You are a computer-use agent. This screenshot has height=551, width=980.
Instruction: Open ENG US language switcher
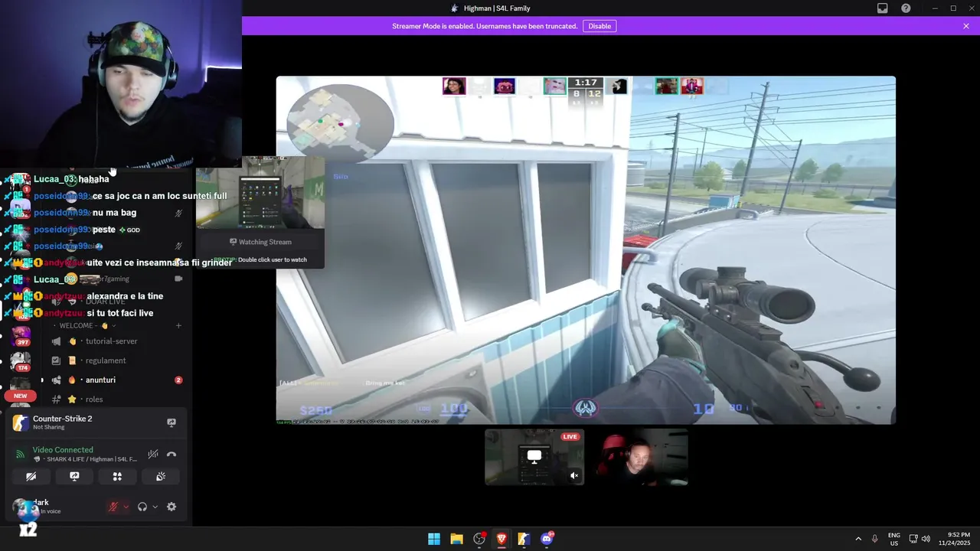coord(894,539)
